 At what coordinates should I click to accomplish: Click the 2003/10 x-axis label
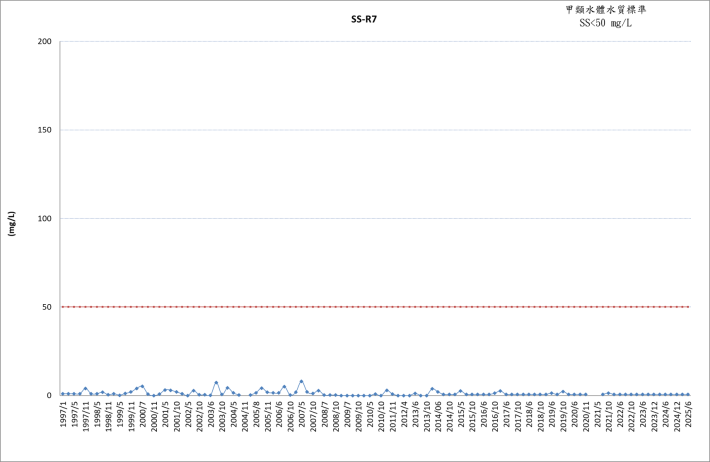tap(222, 415)
